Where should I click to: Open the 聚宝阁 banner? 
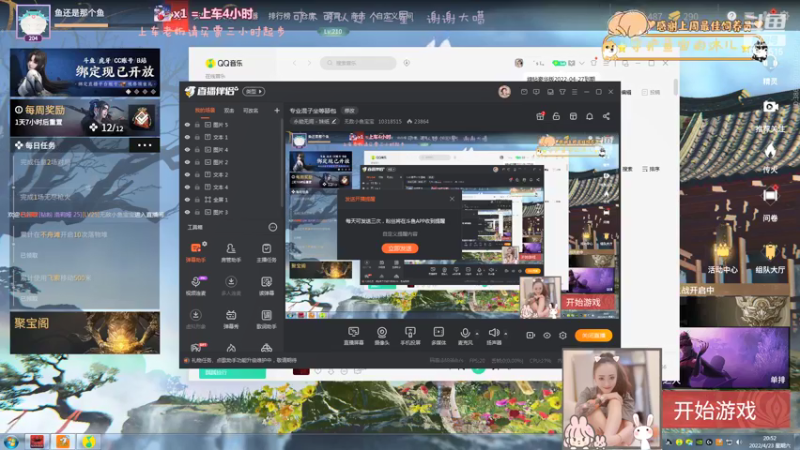coord(85,333)
